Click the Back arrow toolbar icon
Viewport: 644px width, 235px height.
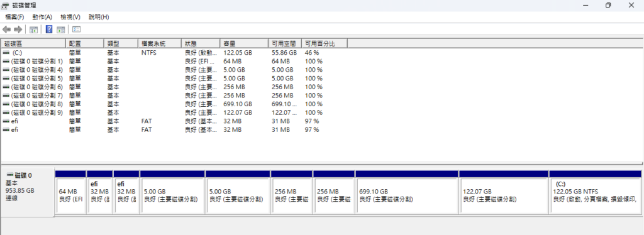click(6, 30)
